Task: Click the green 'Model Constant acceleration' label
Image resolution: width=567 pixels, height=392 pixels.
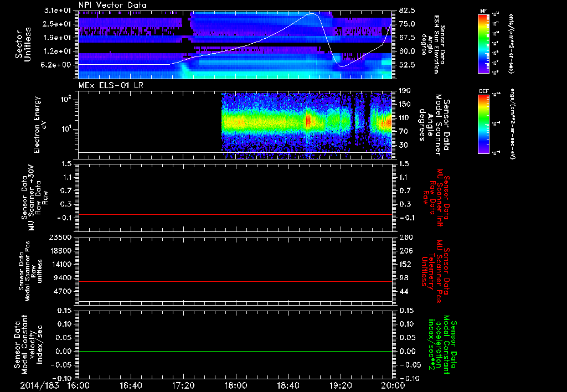Action: [x=443, y=345]
